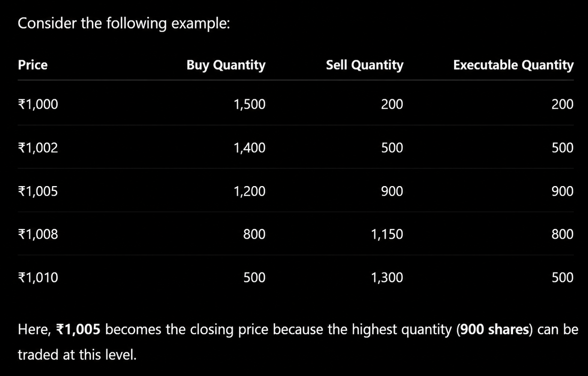Click the 1,200 buy quantity value
Screen dimensions: 588x376
click(249, 191)
